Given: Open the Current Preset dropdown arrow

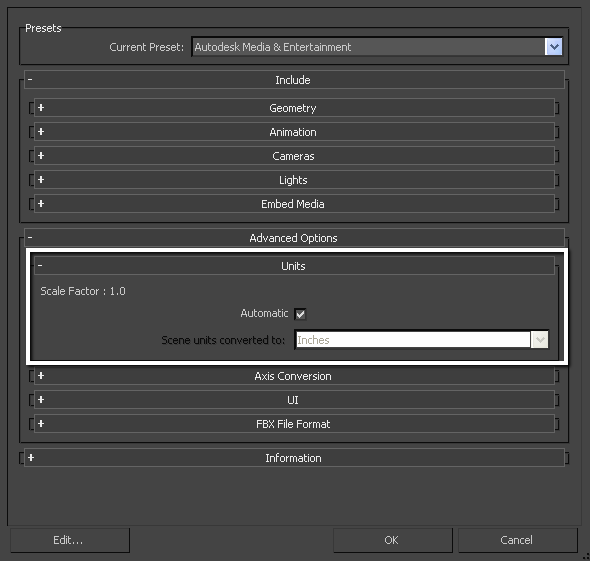Looking at the screenshot, I should (x=554, y=47).
